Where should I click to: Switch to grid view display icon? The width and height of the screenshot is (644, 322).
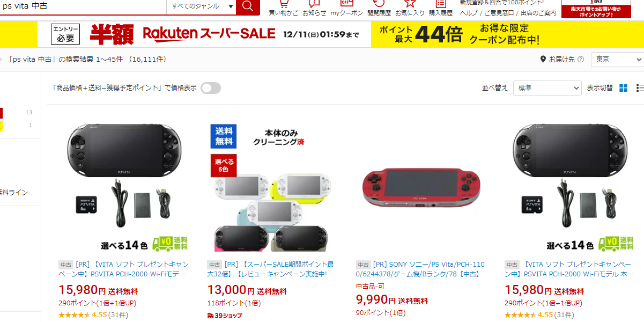tap(623, 88)
